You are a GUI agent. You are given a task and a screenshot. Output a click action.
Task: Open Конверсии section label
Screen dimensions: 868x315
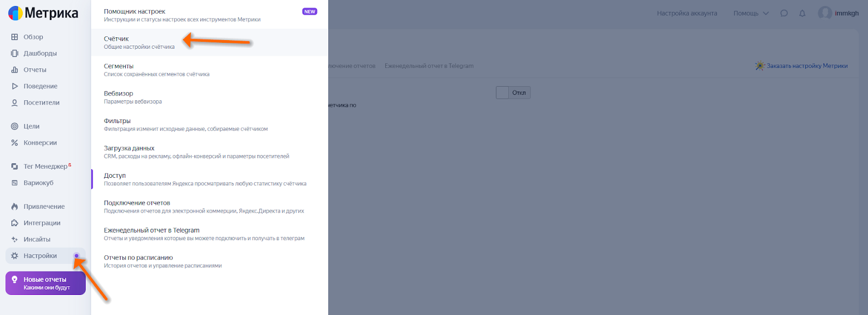(40, 143)
